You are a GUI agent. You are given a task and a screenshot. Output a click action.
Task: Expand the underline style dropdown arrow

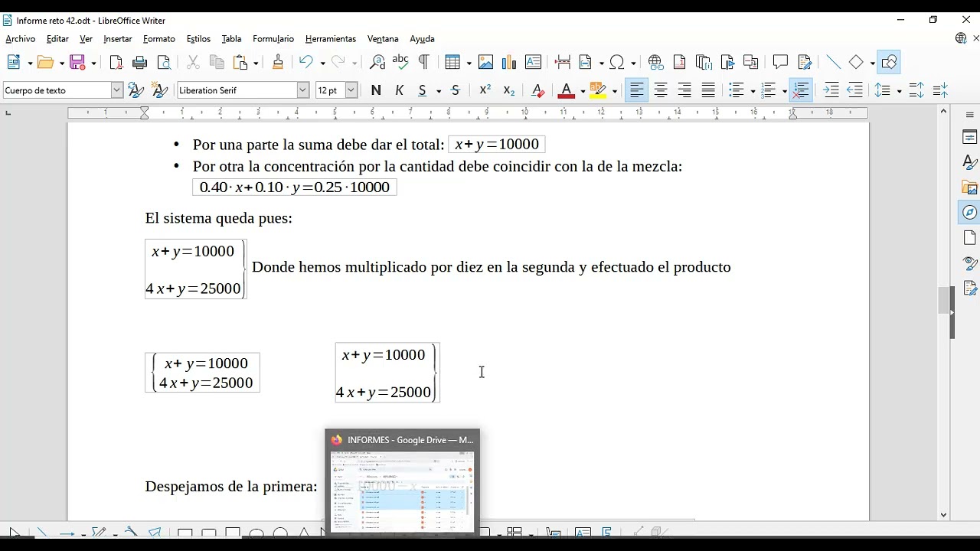coord(439,91)
